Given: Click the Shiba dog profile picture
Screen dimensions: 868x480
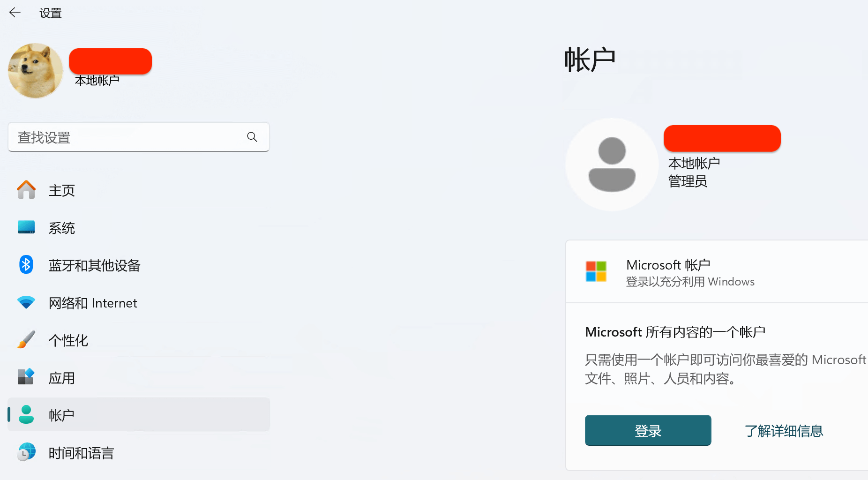Looking at the screenshot, I should (x=36, y=71).
